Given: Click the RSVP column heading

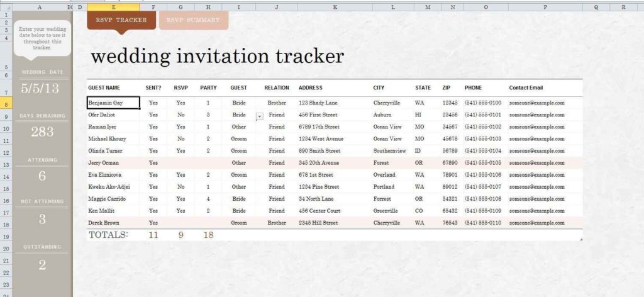Looking at the screenshot, I should point(180,88).
